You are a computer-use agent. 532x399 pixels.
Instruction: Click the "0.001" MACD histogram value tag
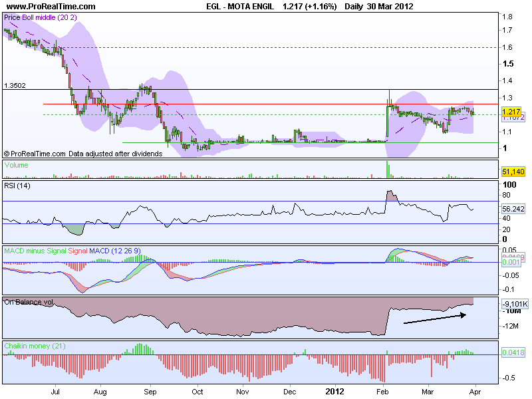pyautogui.click(x=511, y=262)
